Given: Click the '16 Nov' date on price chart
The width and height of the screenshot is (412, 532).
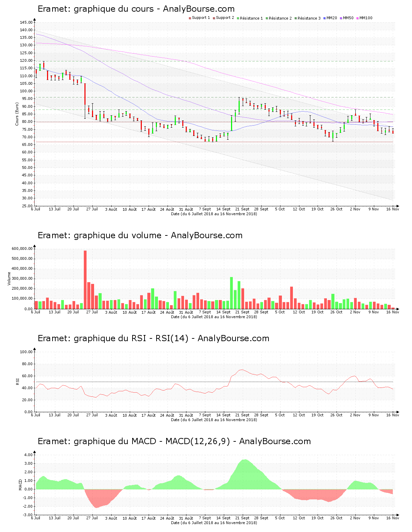Looking at the screenshot, I should pyautogui.click(x=392, y=209).
